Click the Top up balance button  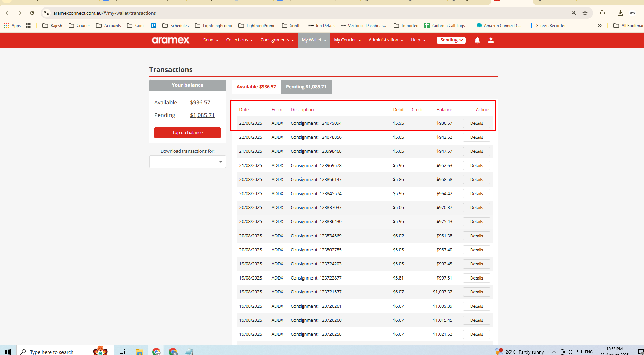[x=187, y=133]
